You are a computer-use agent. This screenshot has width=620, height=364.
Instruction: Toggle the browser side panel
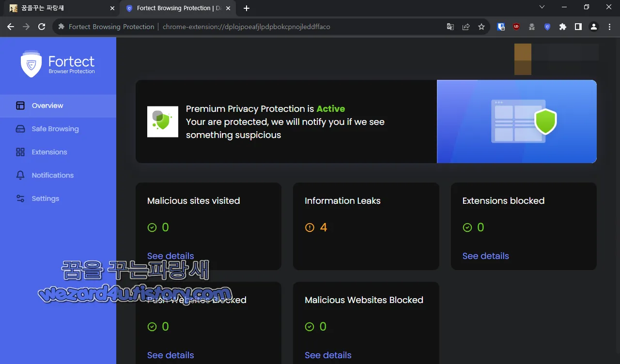pyautogui.click(x=578, y=27)
